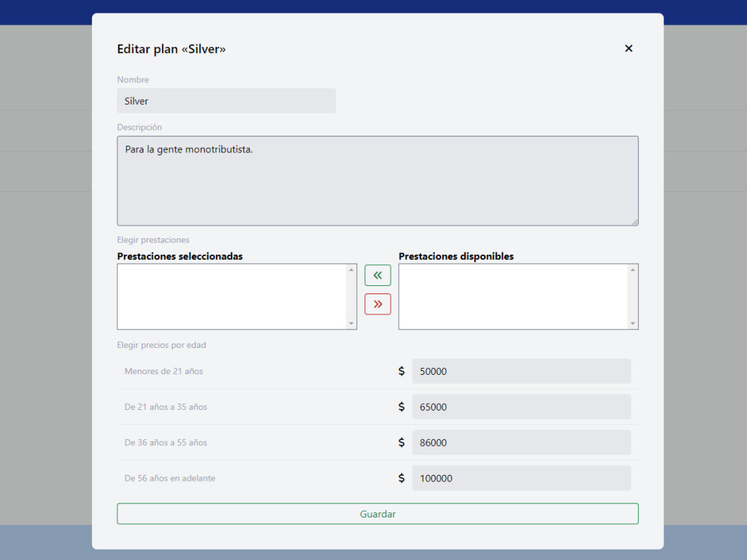747x560 pixels.
Task: Click up arrow of Prestaciones seleccionadas scrollbar
Action: 352,270
